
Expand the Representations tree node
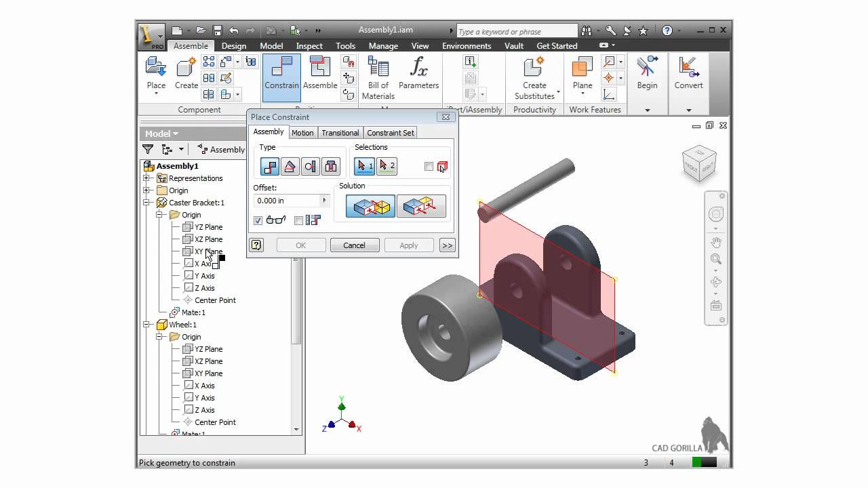coord(146,178)
